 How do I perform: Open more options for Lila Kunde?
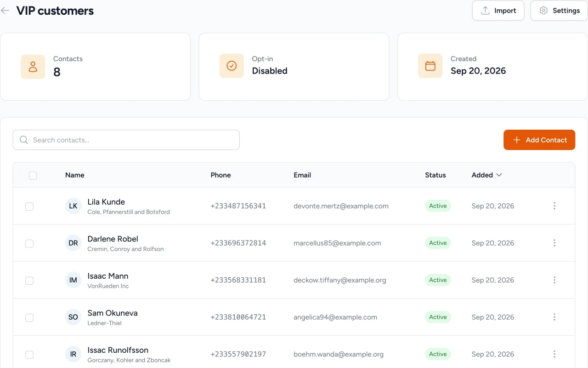tap(554, 206)
